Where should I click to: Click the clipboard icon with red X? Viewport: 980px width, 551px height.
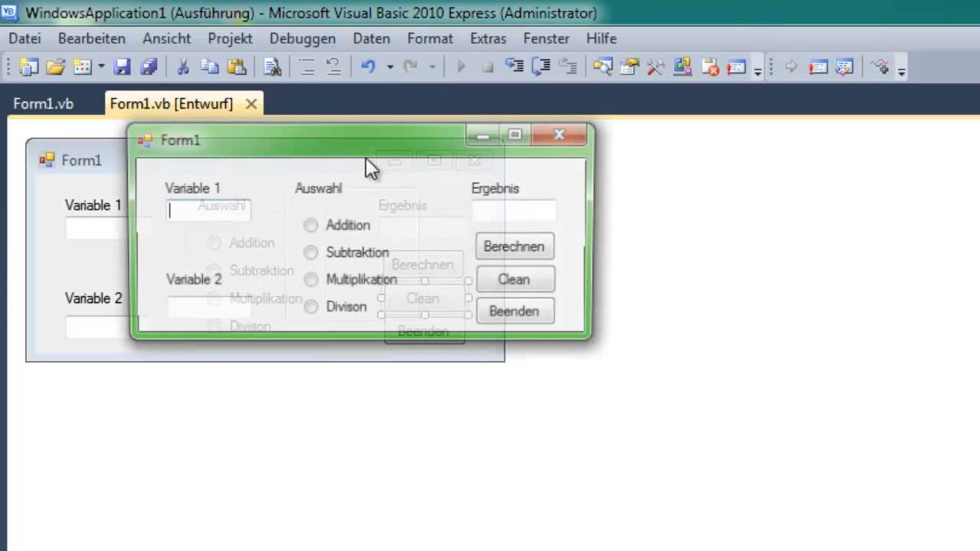tap(710, 67)
